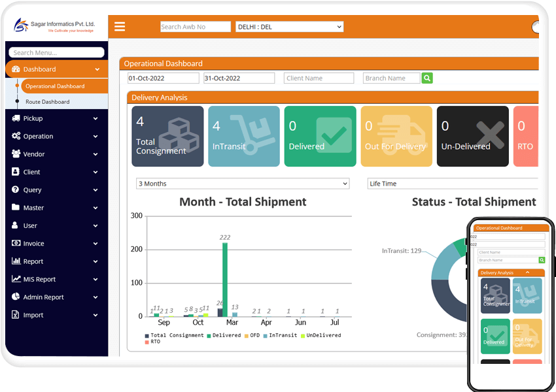556x392 pixels.
Task: Toggle UnDelivered legend swatch in chart
Action: [x=303, y=336]
